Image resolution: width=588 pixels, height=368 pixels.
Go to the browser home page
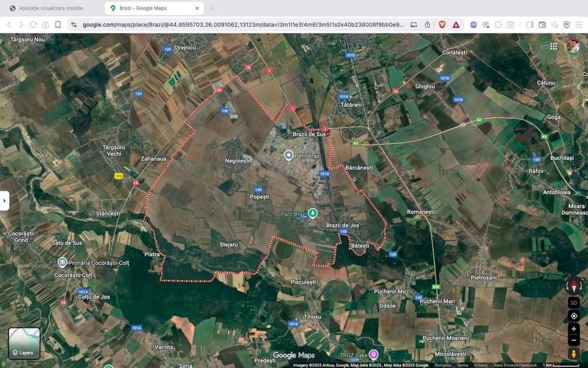45,25
